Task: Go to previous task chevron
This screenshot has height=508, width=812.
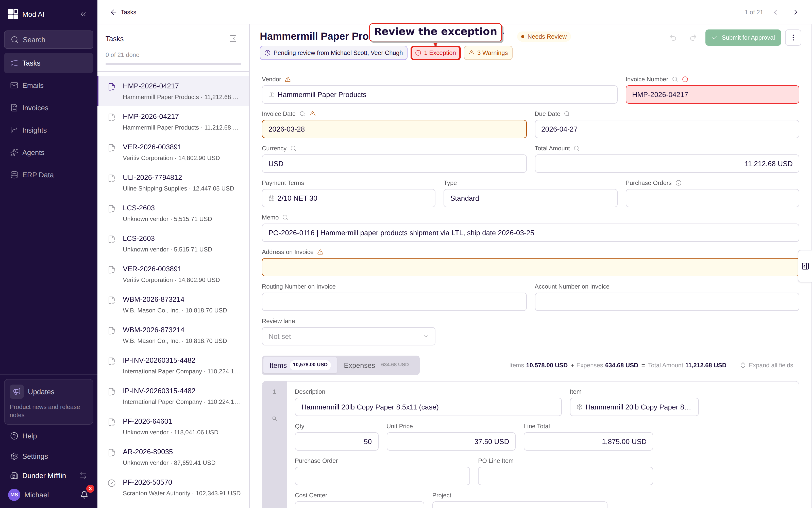Action: [776, 12]
